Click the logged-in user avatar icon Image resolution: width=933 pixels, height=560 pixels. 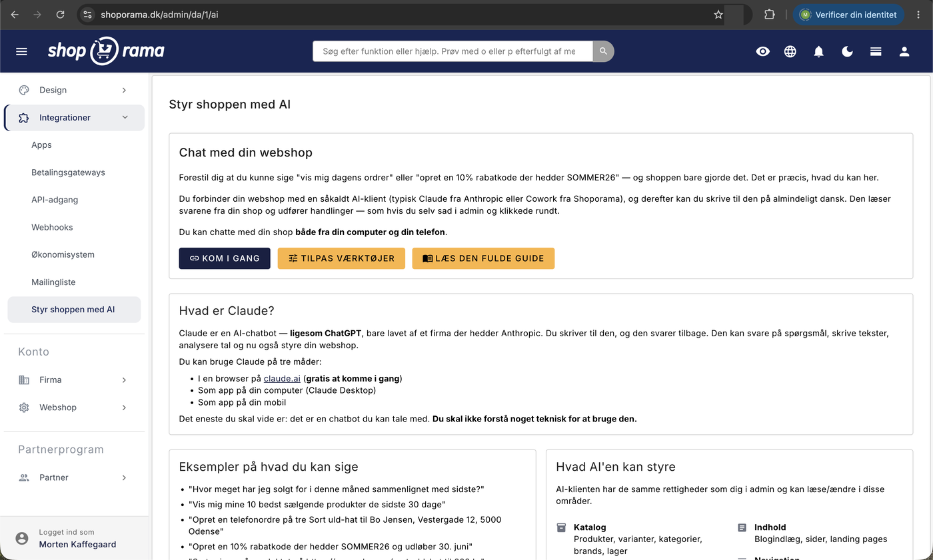point(22,538)
